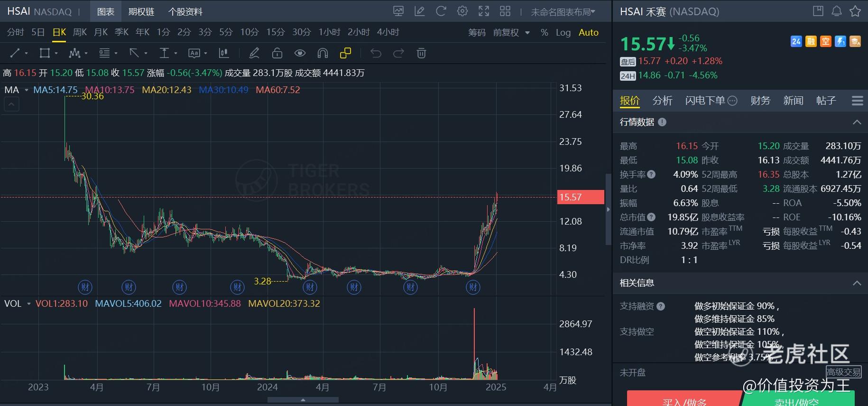This screenshot has height=406, width=868.
Task: Collapse the MA indicator legend with chevron box
Action: (x=12, y=104)
